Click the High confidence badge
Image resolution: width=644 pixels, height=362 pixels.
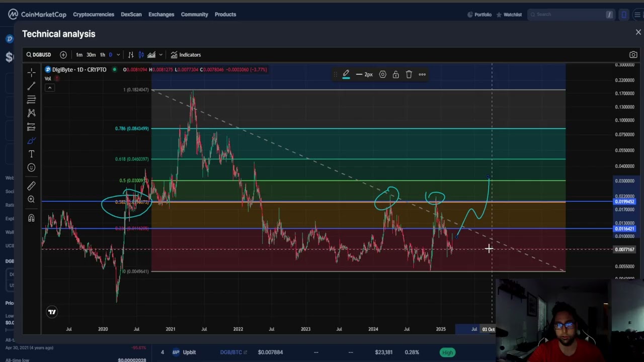coord(447,352)
